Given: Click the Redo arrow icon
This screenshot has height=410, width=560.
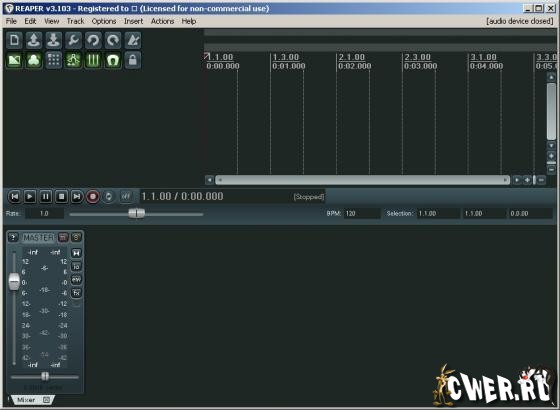Looking at the screenshot, I should [113, 40].
